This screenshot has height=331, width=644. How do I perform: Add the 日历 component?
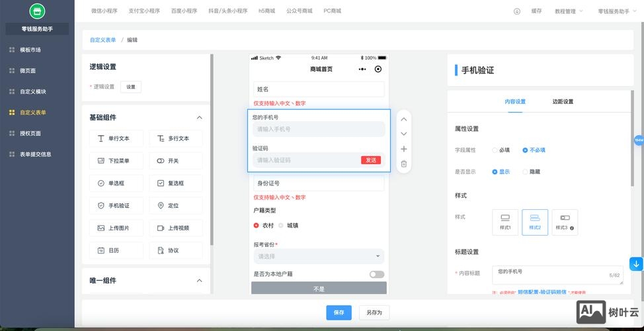click(x=116, y=250)
